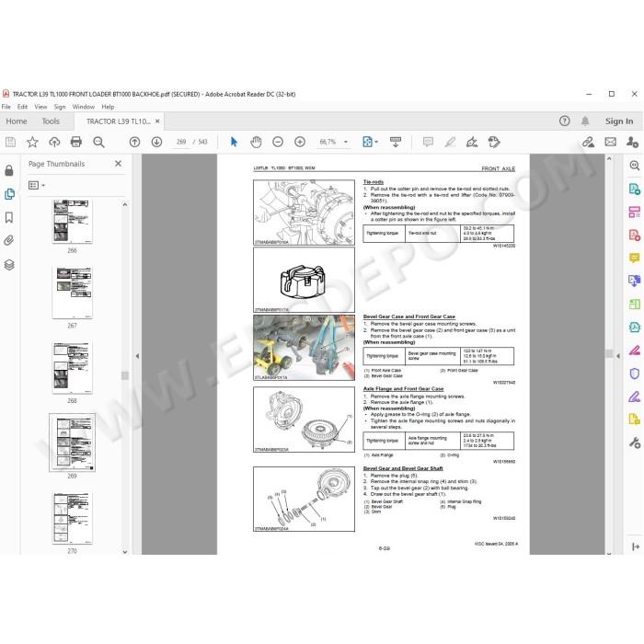
Task: Zoom out with the minus circle
Action: 278,142
